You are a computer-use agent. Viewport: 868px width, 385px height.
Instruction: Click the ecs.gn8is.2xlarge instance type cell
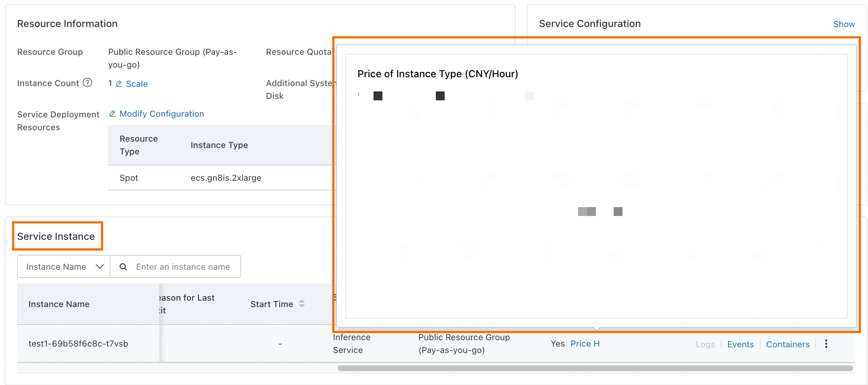[x=226, y=178]
